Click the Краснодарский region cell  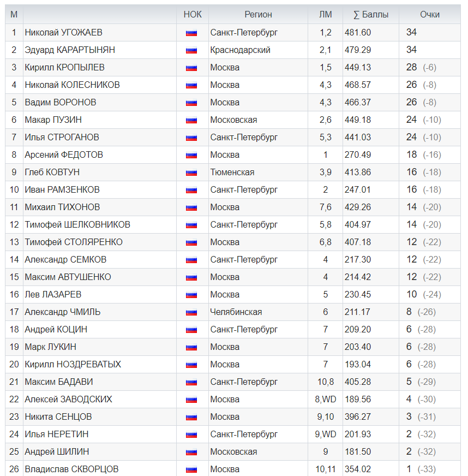tap(240, 50)
